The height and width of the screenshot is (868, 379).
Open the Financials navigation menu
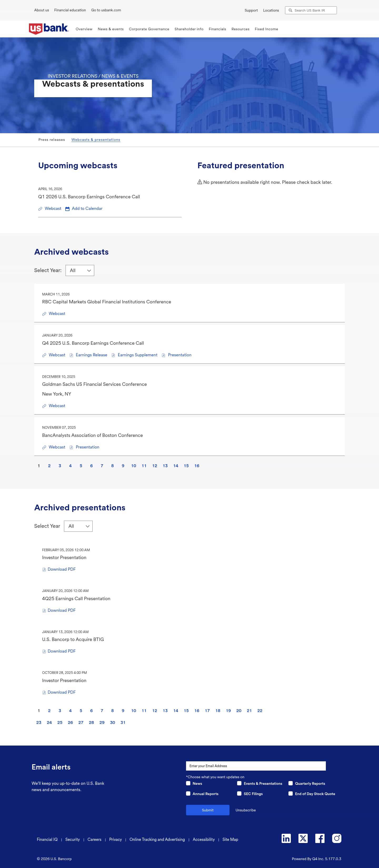click(217, 29)
